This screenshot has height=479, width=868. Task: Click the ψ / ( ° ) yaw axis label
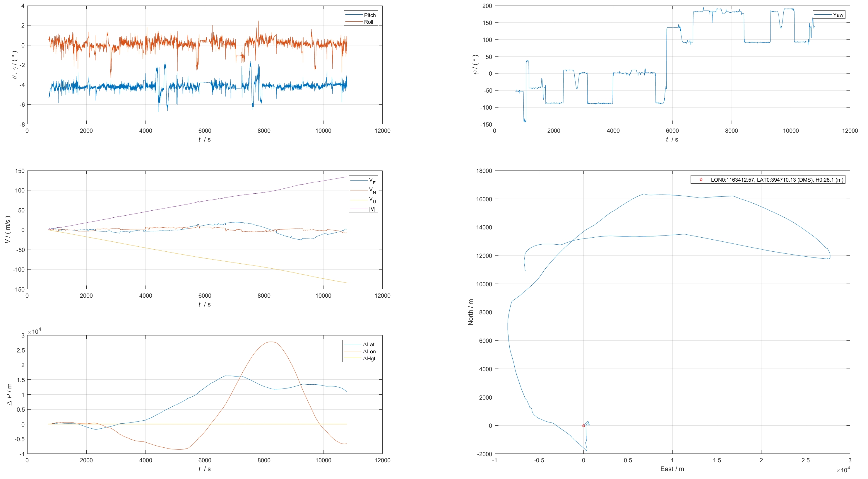475,64
